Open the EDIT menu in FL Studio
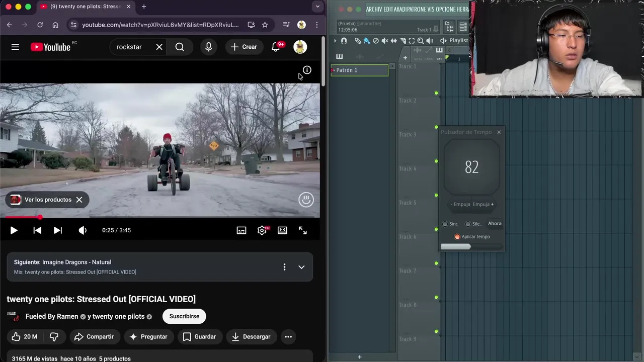This screenshot has width=644, height=362. [388, 9]
